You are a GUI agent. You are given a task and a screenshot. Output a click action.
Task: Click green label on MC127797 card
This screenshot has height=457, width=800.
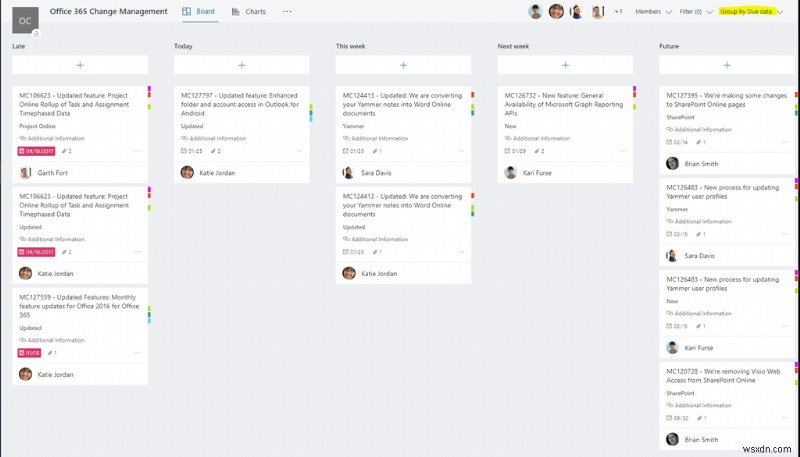coord(311,107)
